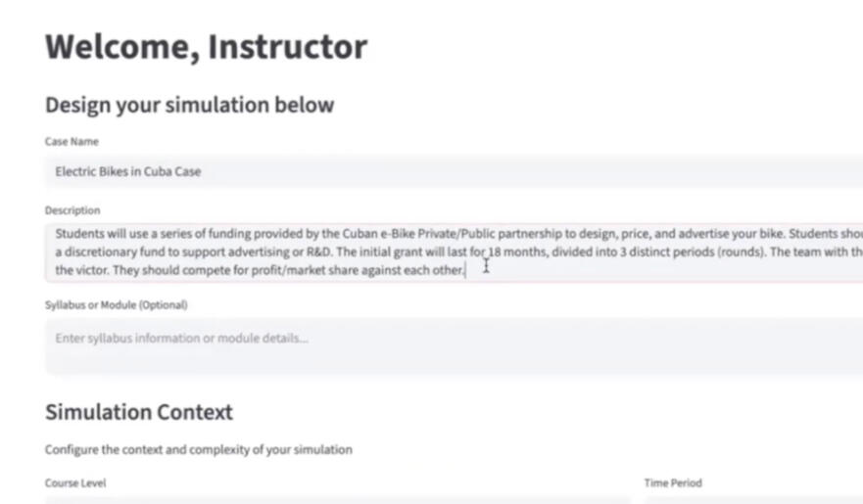Click the "Design your simulation below" heading
The width and height of the screenshot is (863, 504).
tap(189, 105)
